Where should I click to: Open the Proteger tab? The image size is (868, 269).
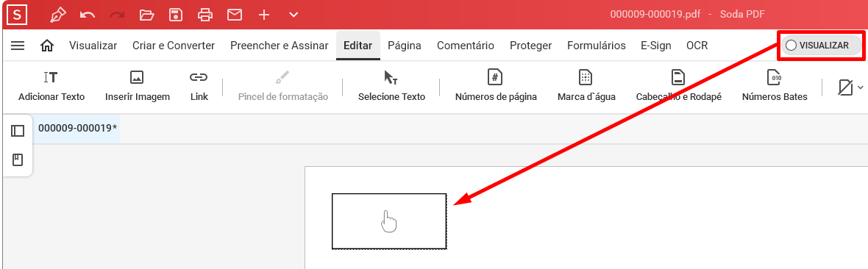coord(531,46)
